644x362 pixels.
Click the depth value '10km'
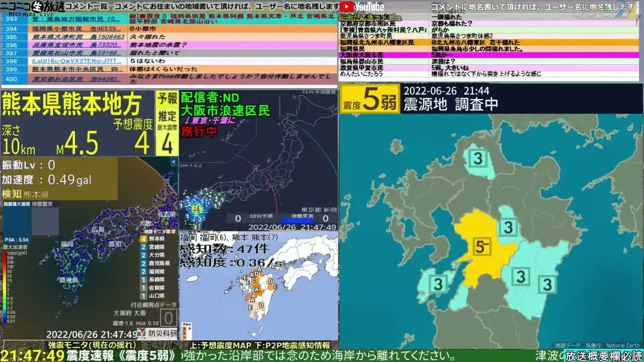[x=19, y=147]
